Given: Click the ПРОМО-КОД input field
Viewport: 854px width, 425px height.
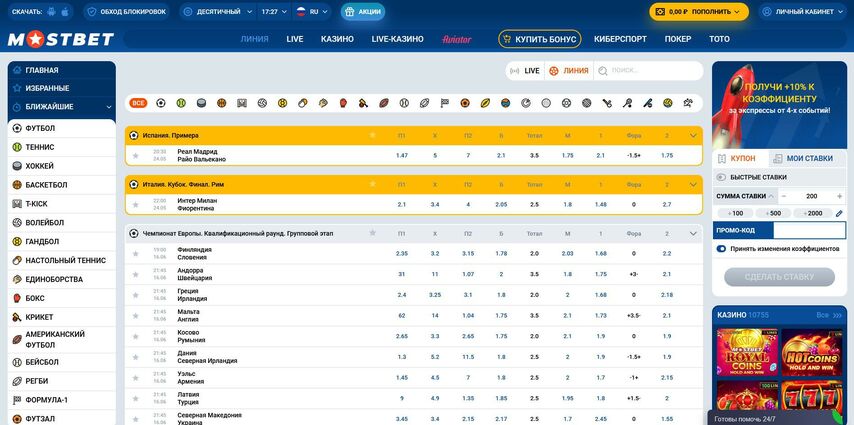Looking at the screenshot, I should tap(809, 230).
